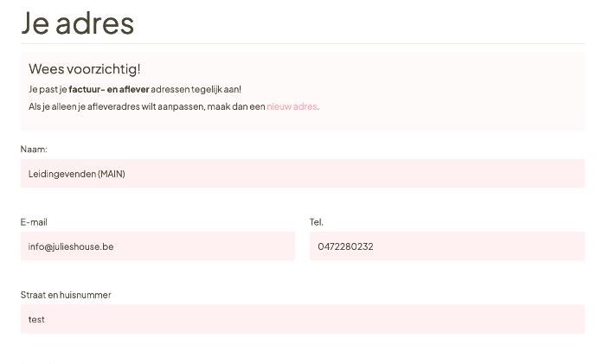597x364 pixels.
Task: Click the 'test' street value
Action: [x=36, y=320]
